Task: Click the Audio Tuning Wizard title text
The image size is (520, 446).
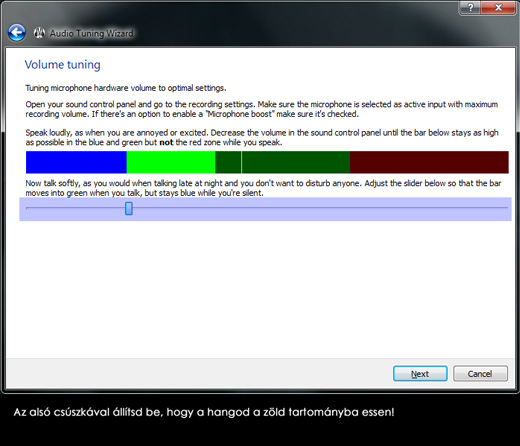Action: tap(91, 33)
